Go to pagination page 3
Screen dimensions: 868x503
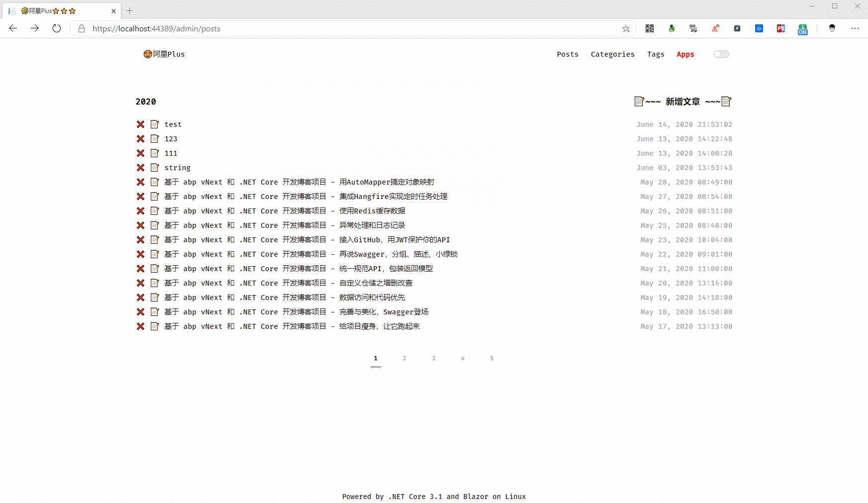tap(433, 358)
